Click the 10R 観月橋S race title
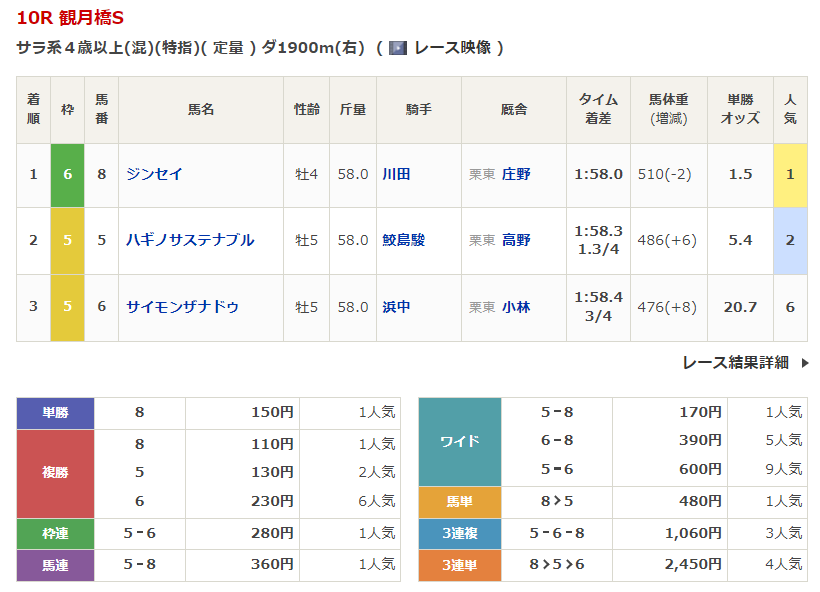820x592 pixels. pyautogui.click(x=70, y=18)
